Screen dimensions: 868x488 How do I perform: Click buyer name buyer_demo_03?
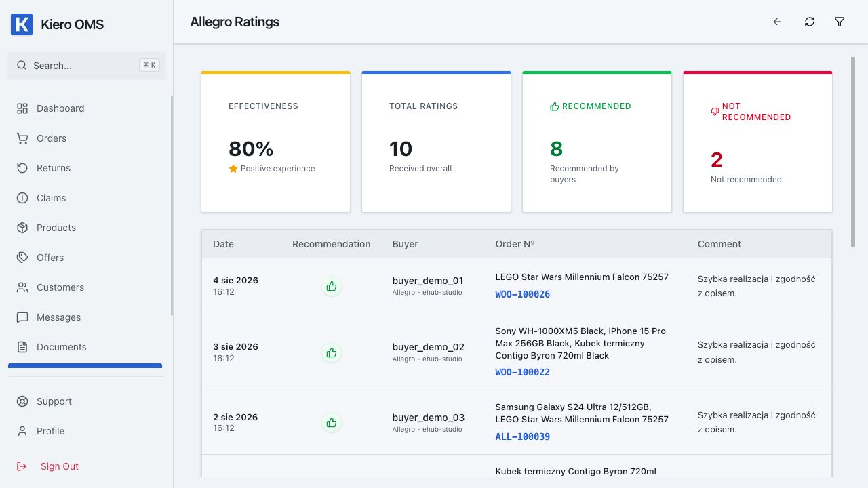point(428,418)
